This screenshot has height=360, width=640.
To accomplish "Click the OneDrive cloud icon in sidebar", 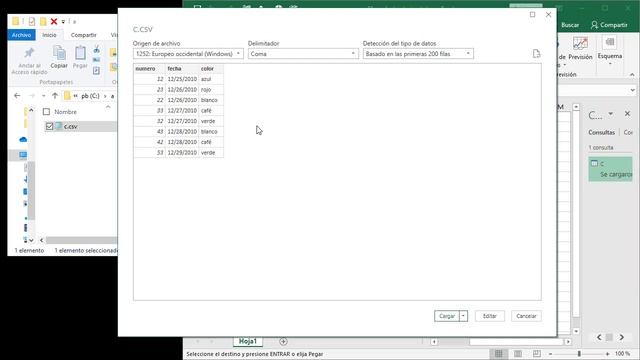I will click(23, 140).
